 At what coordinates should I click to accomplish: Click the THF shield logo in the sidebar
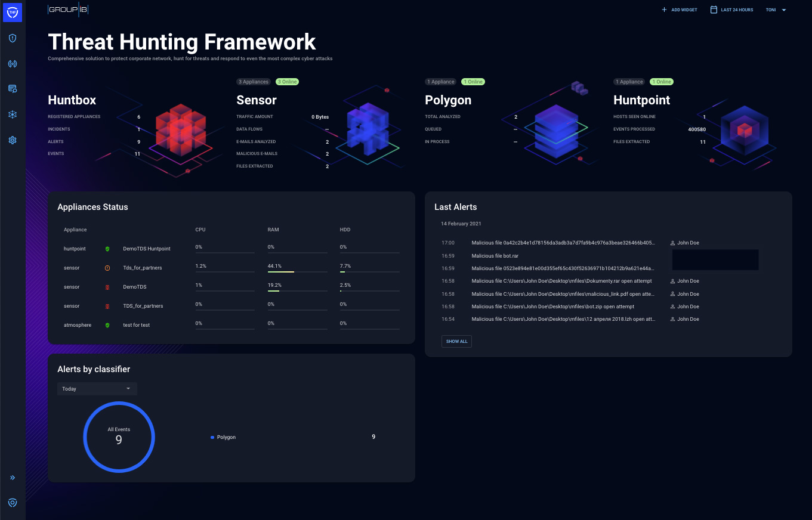coord(13,13)
